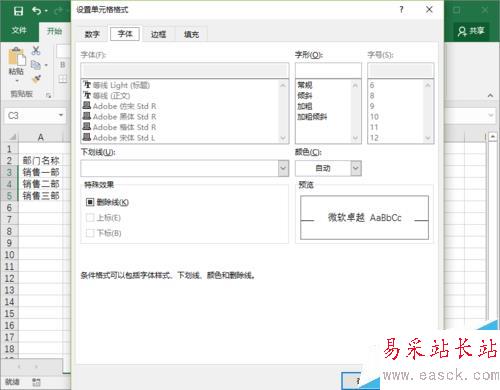
Task: Select row 10 header
Action: pos(9,255)
